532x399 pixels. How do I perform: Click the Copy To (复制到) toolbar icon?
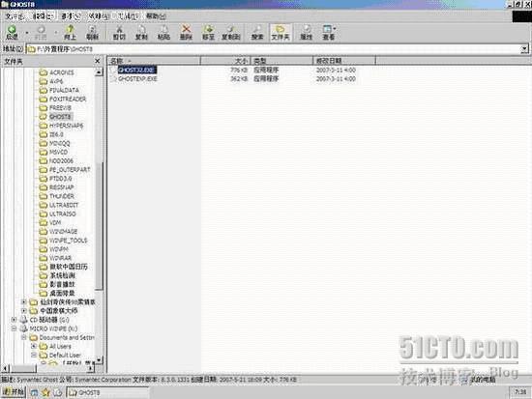[231, 32]
